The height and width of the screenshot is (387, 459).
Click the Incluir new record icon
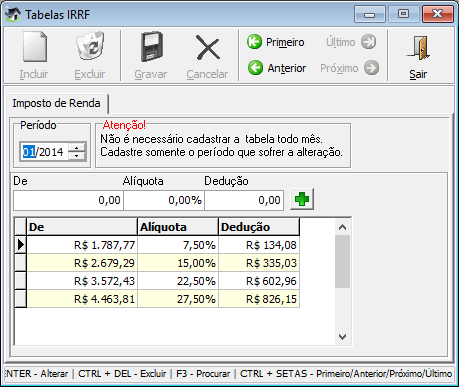pyautogui.click(x=35, y=47)
